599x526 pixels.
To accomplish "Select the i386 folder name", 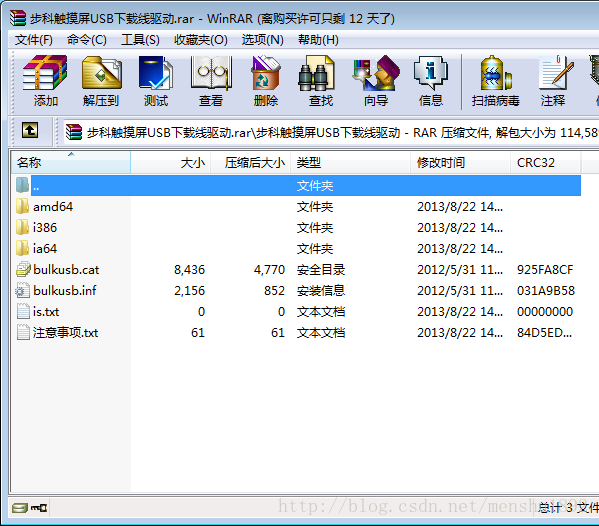I will coord(45,228).
